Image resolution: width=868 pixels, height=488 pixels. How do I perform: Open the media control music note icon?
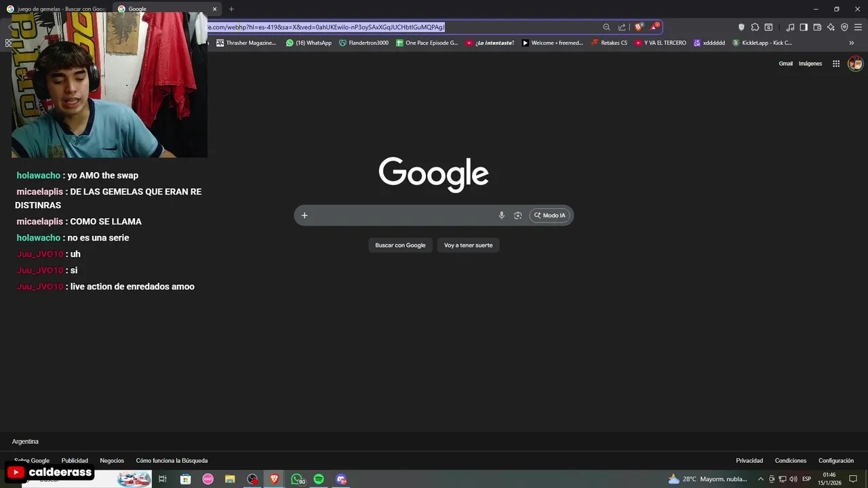(790, 27)
